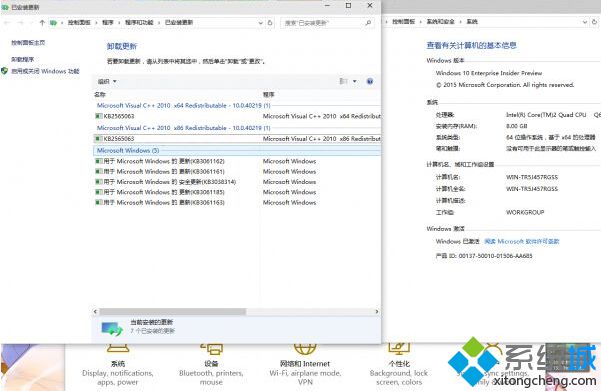This screenshot has height=391, width=601.
Task: Click System and Security breadcrumb in System window
Action: [441, 22]
